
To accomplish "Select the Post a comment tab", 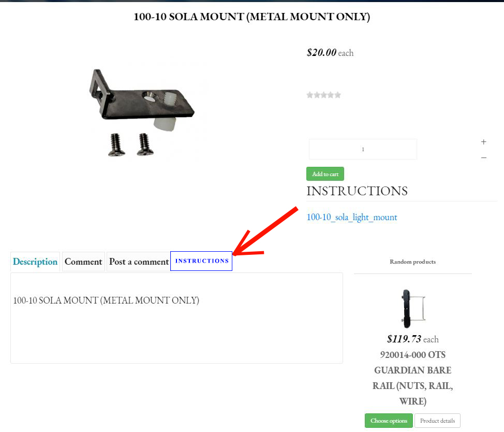I will pos(139,262).
